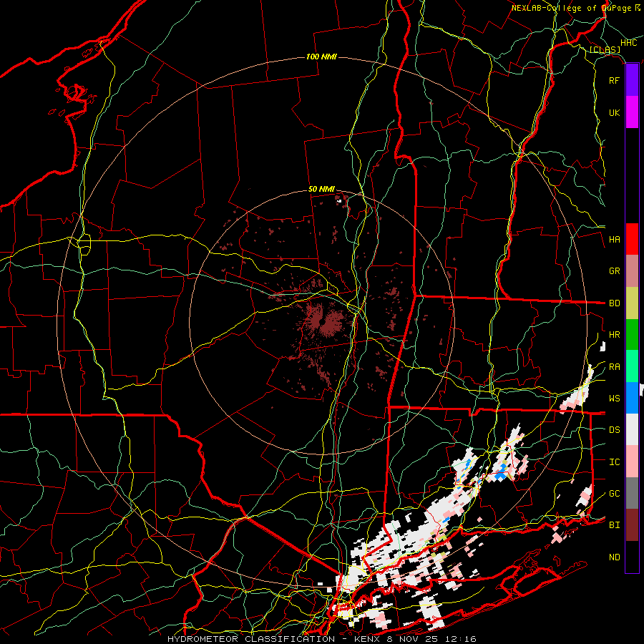Click the HHC product label
This screenshot has width=644, height=644.
(628, 43)
